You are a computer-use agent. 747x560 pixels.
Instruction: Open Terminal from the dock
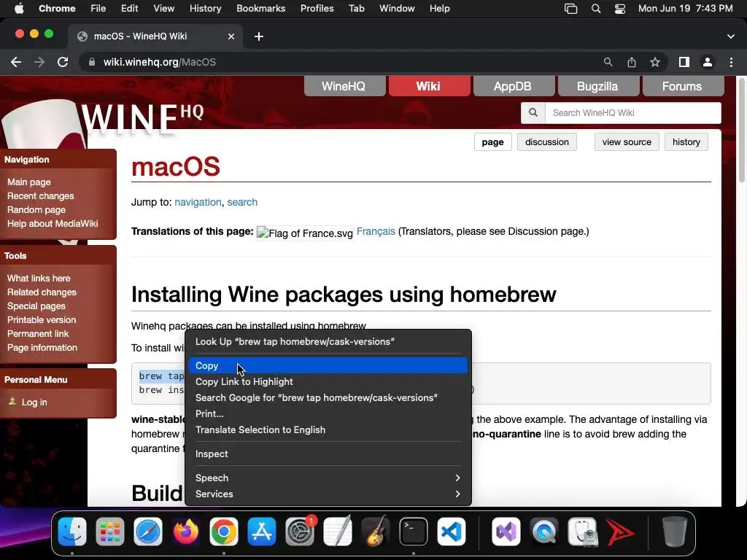[x=413, y=532]
